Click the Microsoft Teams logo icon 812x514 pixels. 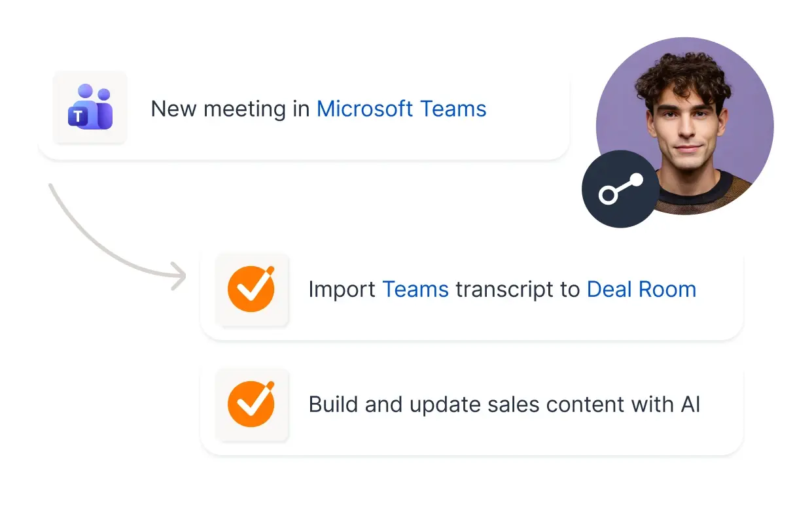(x=90, y=107)
